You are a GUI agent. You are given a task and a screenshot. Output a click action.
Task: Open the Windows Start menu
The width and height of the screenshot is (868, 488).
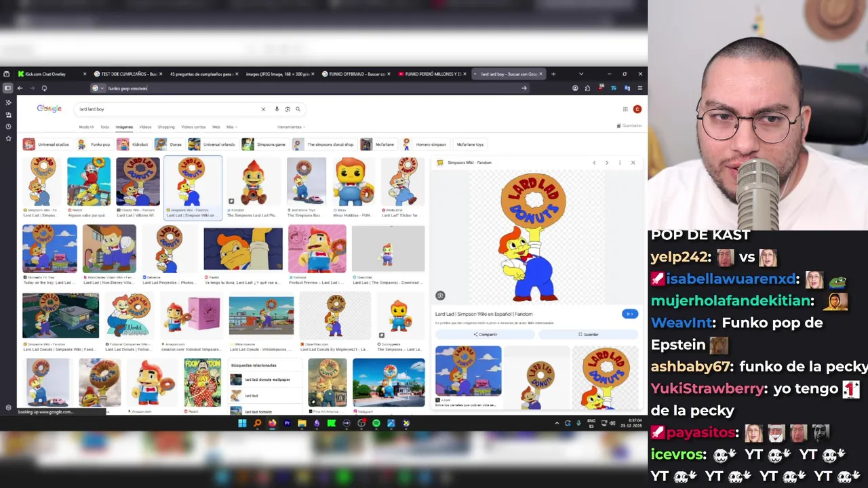tap(242, 423)
